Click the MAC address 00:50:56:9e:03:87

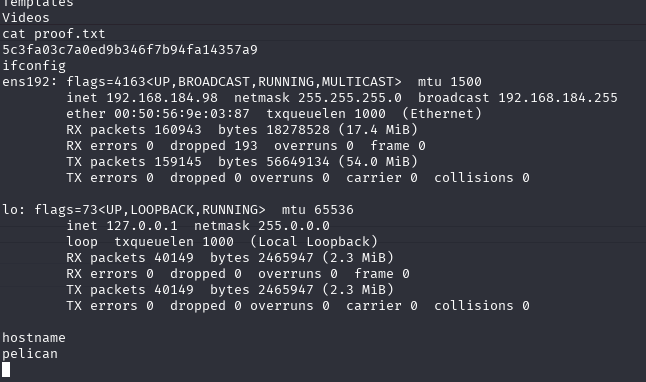pyautogui.click(x=182, y=114)
